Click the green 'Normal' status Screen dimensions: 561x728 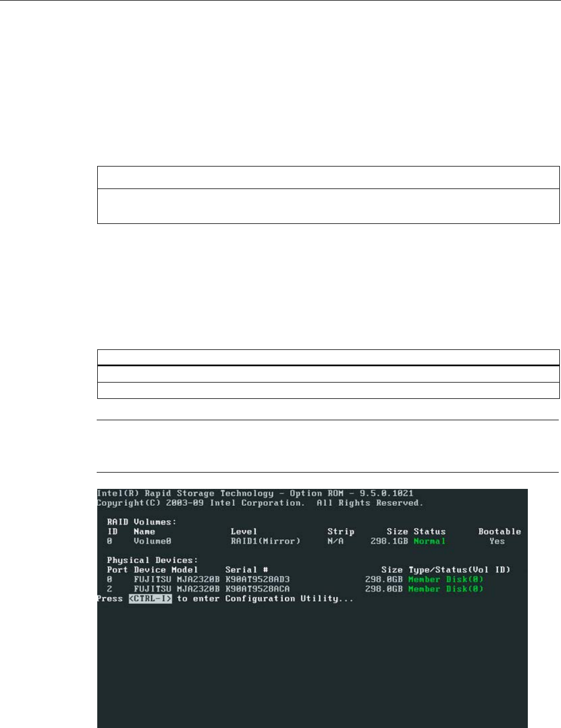(429, 541)
